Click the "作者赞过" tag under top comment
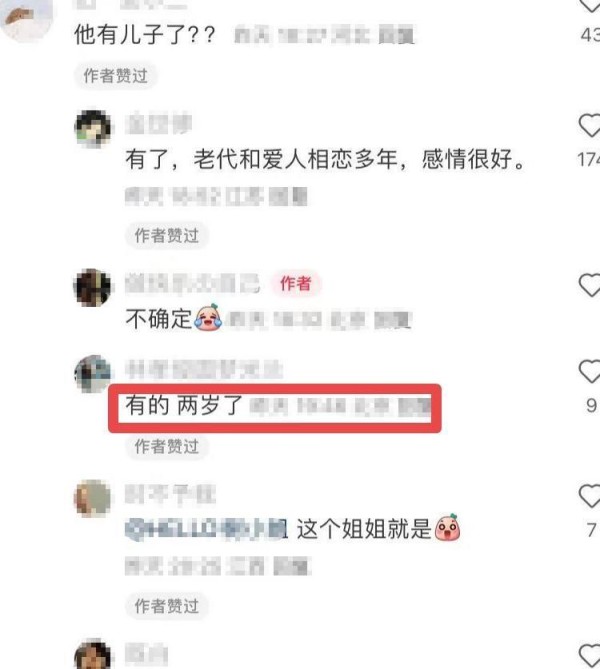This screenshot has width=600, height=669. click(116, 76)
